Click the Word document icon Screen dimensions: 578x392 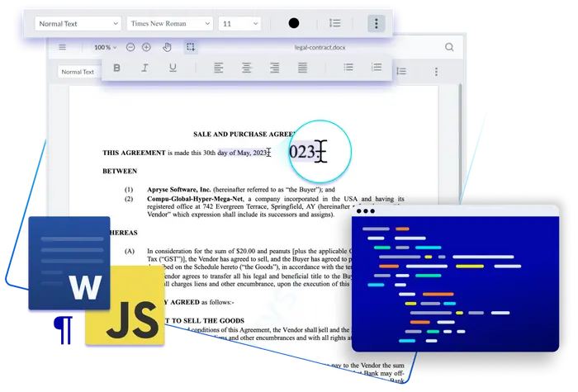(69, 263)
